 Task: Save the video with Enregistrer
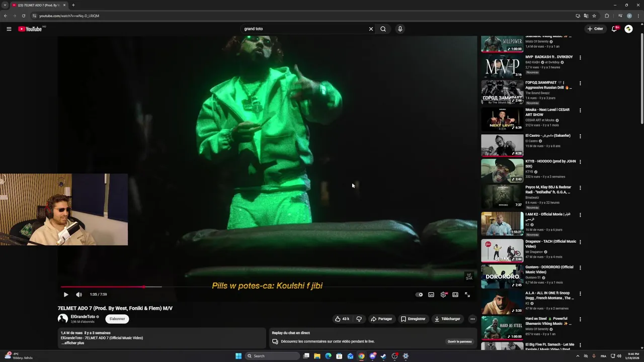pyautogui.click(x=413, y=319)
